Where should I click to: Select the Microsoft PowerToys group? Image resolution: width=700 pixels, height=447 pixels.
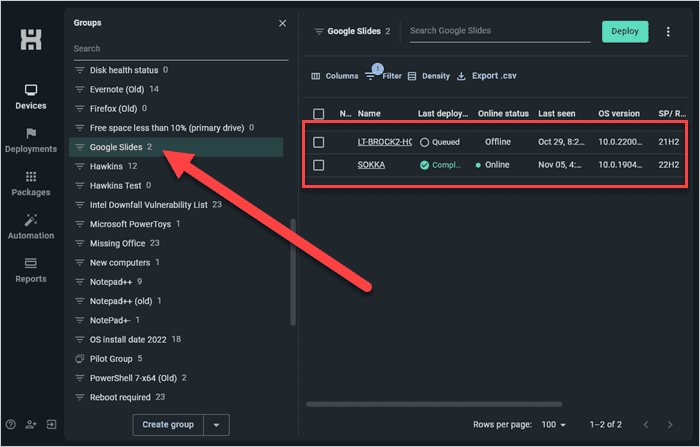(176, 224)
